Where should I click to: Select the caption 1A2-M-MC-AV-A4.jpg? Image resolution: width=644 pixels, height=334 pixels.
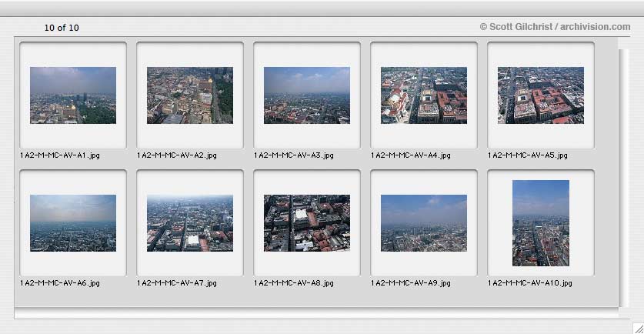click(411, 155)
